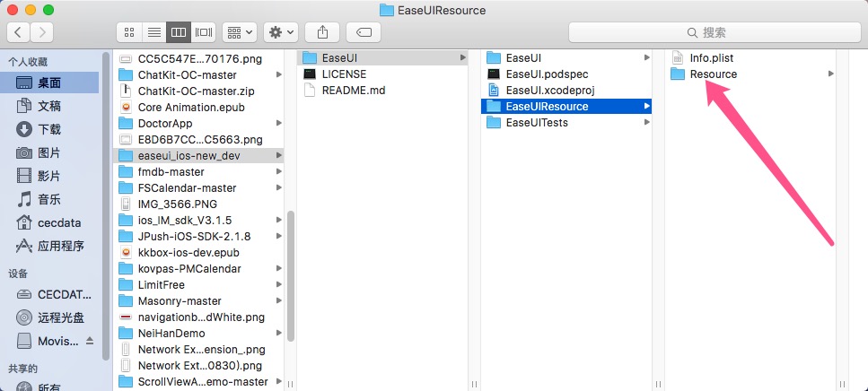
Task: Focus the 搜索 search field
Action: point(715,32)
